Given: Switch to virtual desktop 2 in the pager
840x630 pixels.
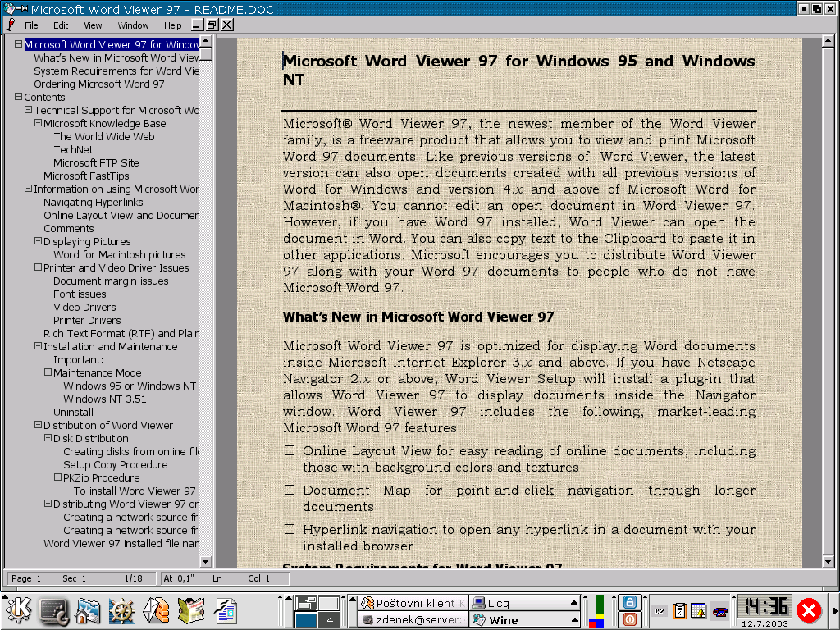Looking at the screenshot, I should coord(329,603).
